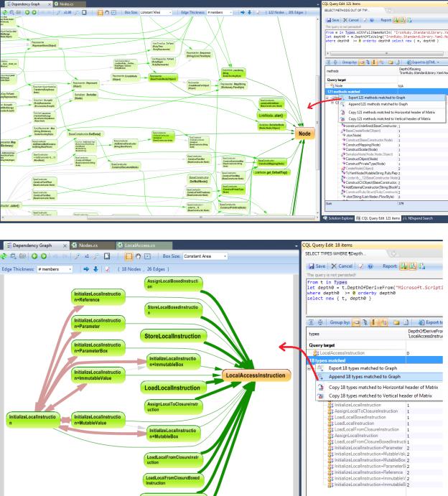The height and width of the screenshot is (496, 448).
Task: Click Save in the lower CQL Query Edit panel
Action: click(317, 266)
